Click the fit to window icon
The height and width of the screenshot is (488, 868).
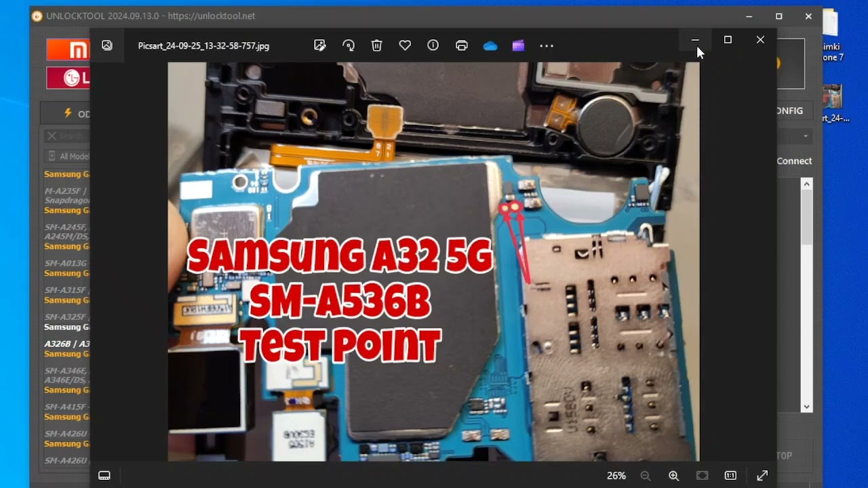coord(703,476)
